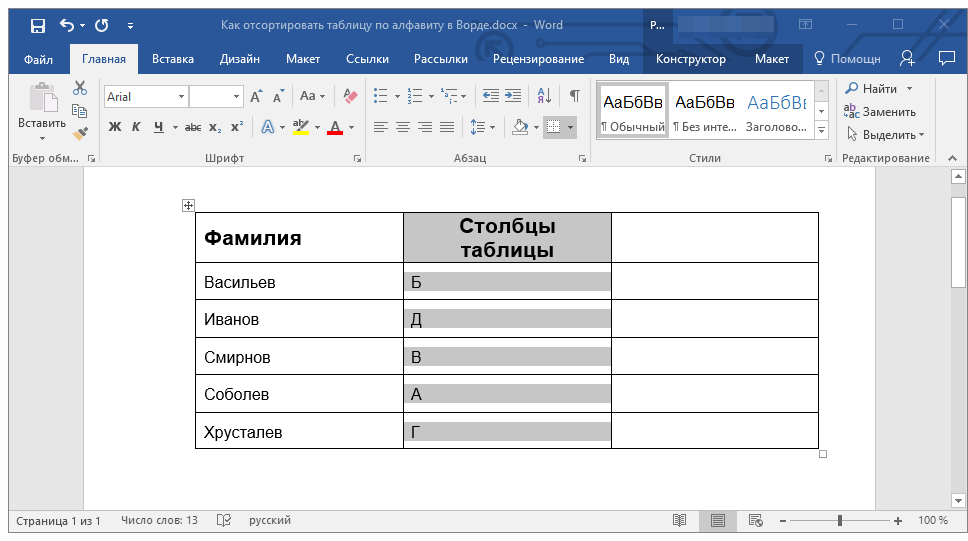968x541 pixels.
Task: Clear all formatting with eraser icon
Action: tap(350, 96)
